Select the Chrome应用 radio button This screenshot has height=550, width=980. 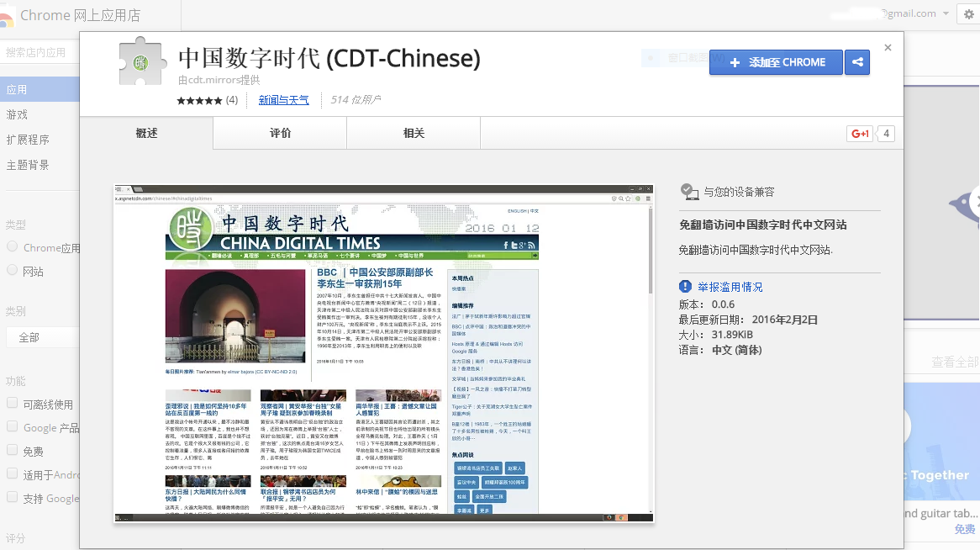tap(12, 246)
